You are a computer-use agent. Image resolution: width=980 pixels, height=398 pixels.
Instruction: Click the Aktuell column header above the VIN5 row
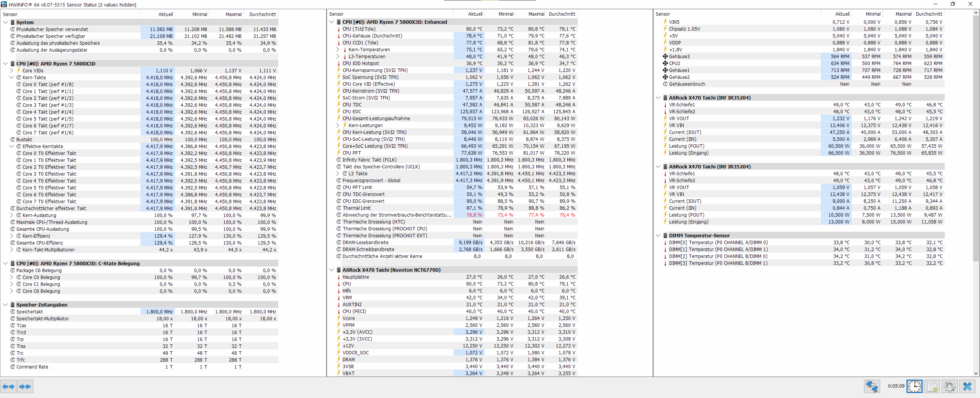(x=836, y=14)
